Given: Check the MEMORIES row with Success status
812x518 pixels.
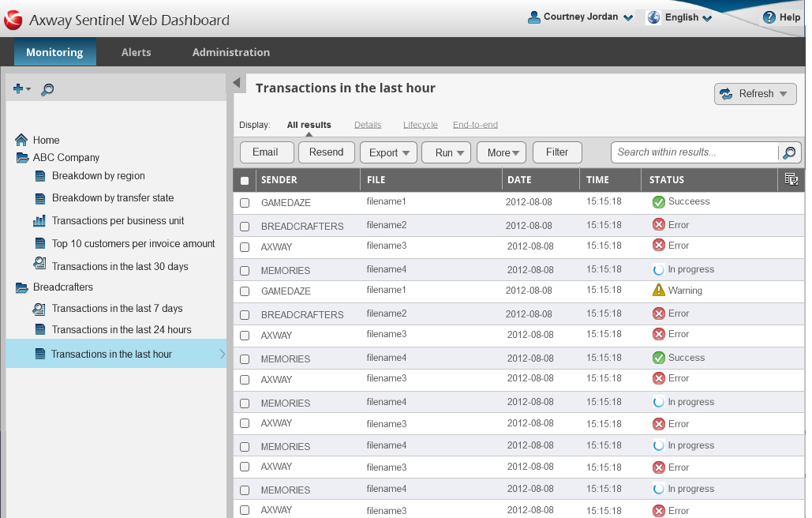Looking at the screenshot, I should [x=245, y=359].
